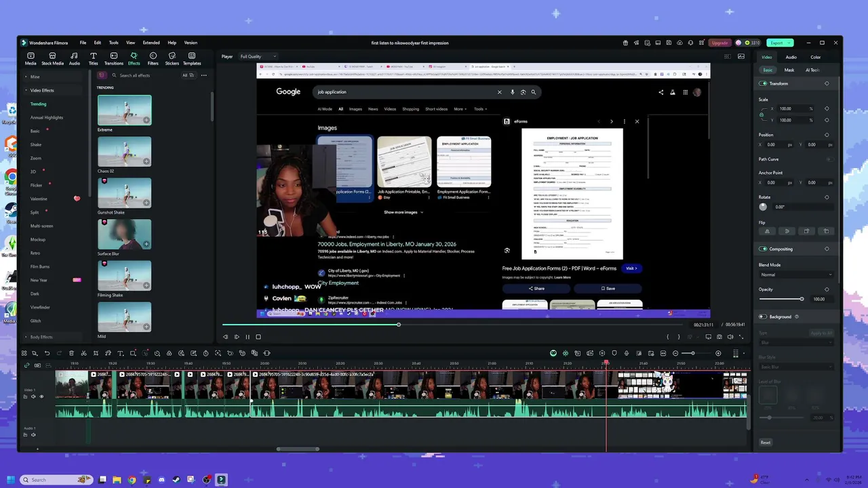This screenshot has width=868, height=488.
Task: Click the Mark In bracket icon
Action: pos(668,337)
